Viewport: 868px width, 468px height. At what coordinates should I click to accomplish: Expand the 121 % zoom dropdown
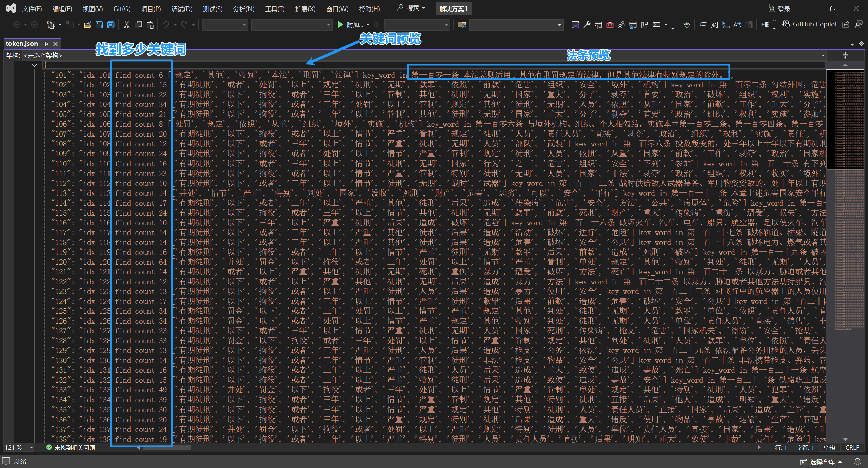(31, 448)
